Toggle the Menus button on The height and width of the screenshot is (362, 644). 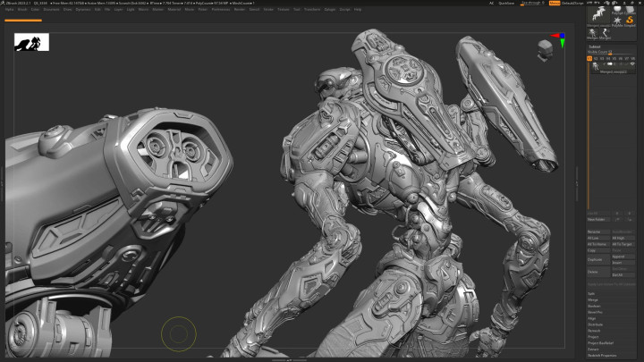click(x=555, y=3)
